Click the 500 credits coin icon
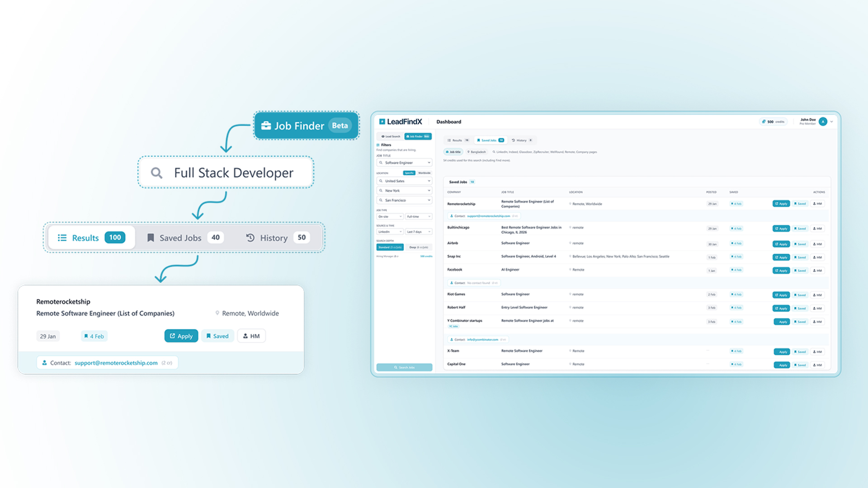Screen dimensions: 868x488 coord(764,122)
